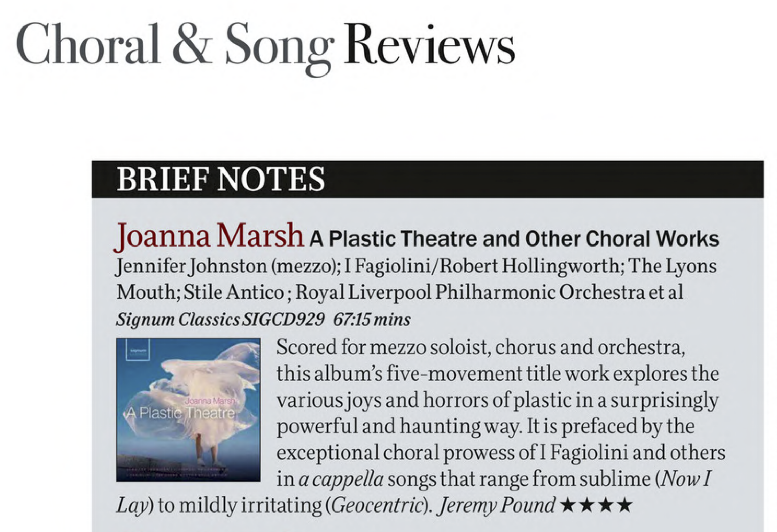Click the four-star rating
The image size is (777, 532).
click(596, 505)
